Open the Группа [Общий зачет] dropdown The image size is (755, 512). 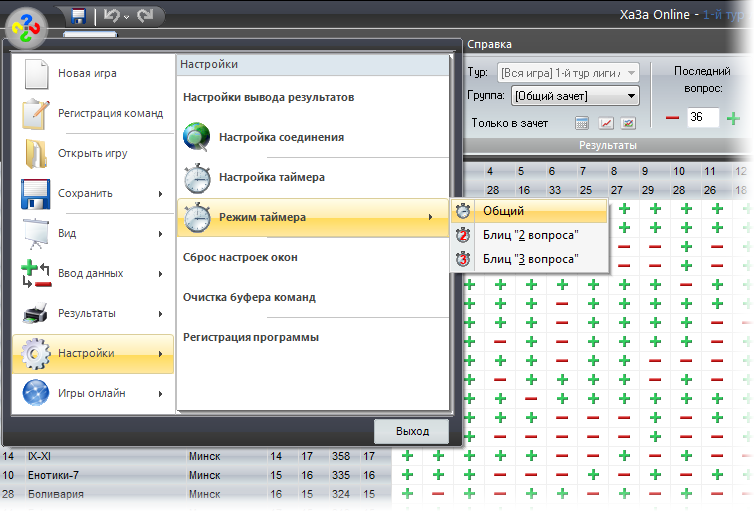pyautogui.click(x=575, y=96)
